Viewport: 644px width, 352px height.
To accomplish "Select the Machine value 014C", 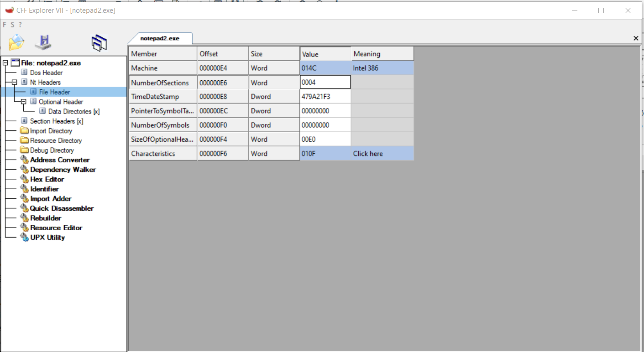I will (325, 68).
